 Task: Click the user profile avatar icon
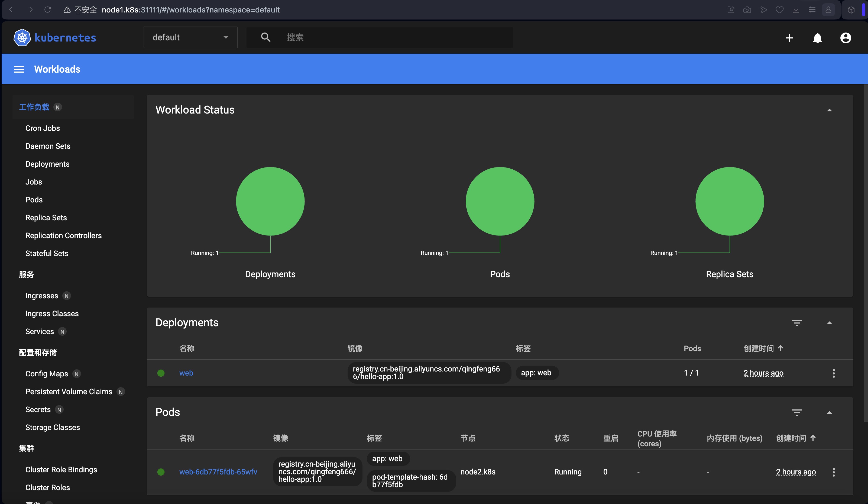tap(845, 37)
